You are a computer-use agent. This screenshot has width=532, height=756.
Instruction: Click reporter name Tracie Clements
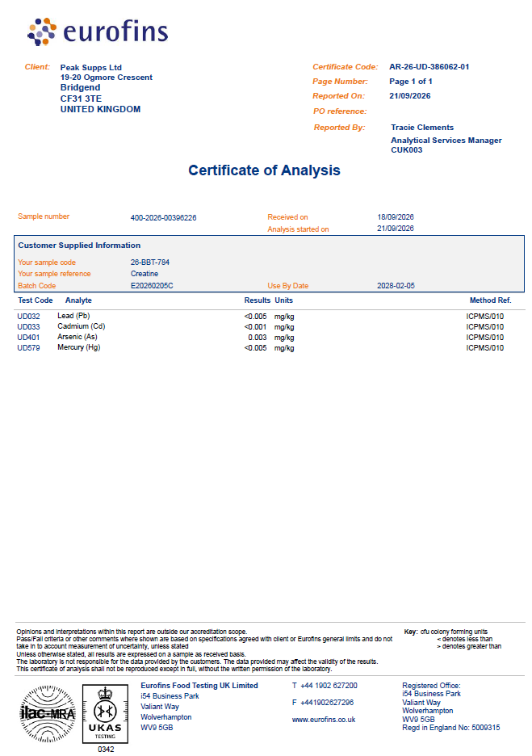pyautogui.click(x=422, y=128)
